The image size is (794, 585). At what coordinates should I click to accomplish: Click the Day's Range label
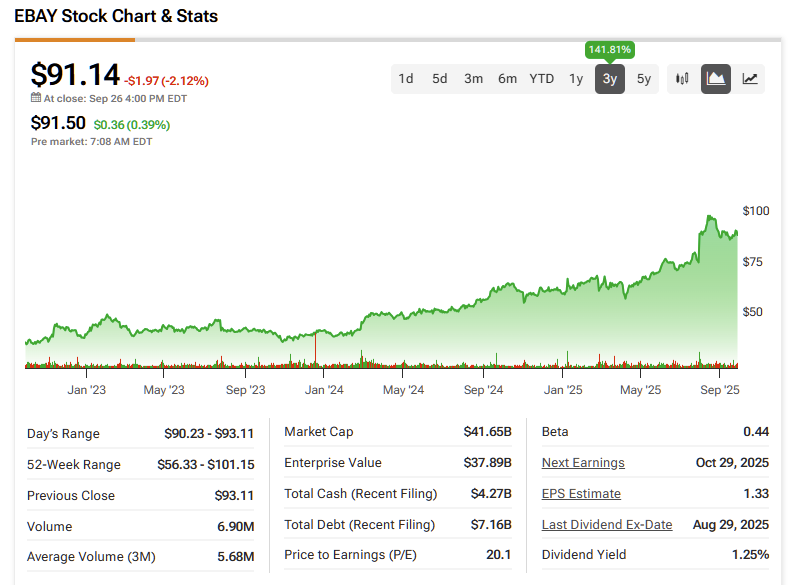coord(63,434)
